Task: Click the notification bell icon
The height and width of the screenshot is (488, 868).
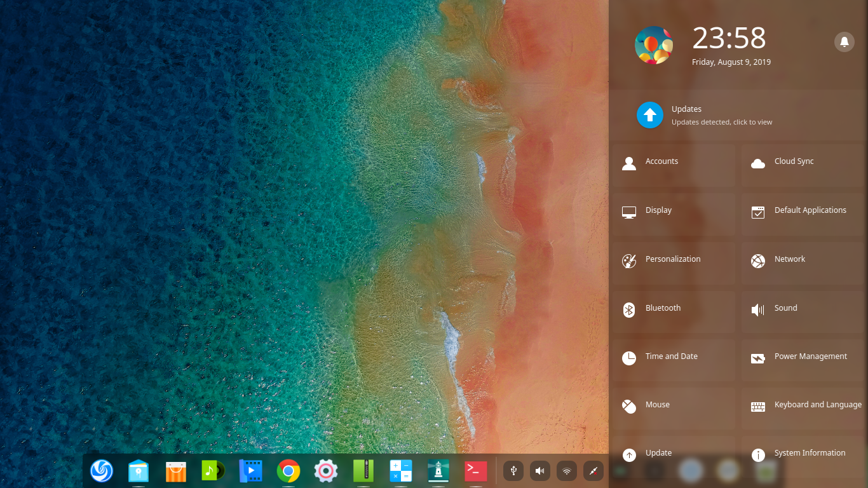Action: 844,42
